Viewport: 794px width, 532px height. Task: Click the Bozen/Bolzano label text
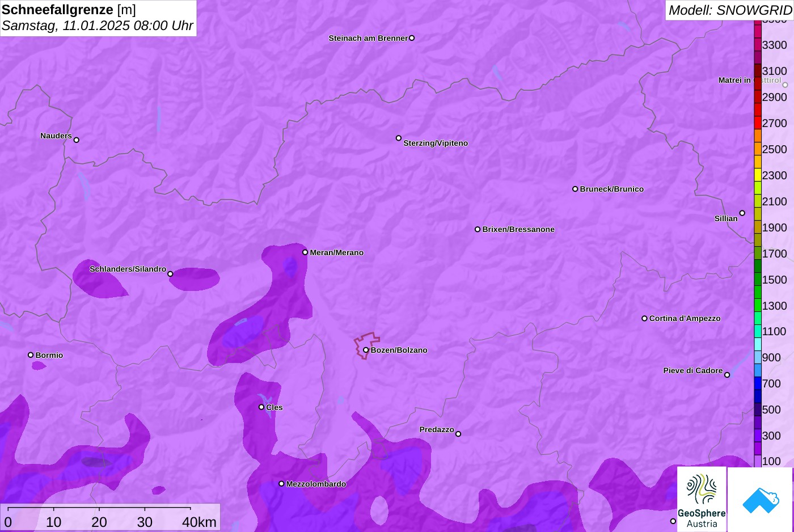pyautogui.click(x=399, y=350)
